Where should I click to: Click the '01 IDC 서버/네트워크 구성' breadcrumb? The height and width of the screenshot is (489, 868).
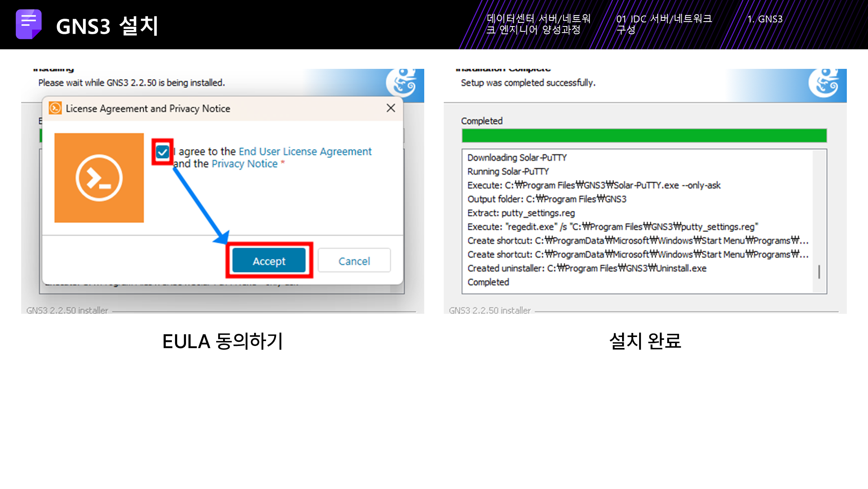tap(664, 24)
